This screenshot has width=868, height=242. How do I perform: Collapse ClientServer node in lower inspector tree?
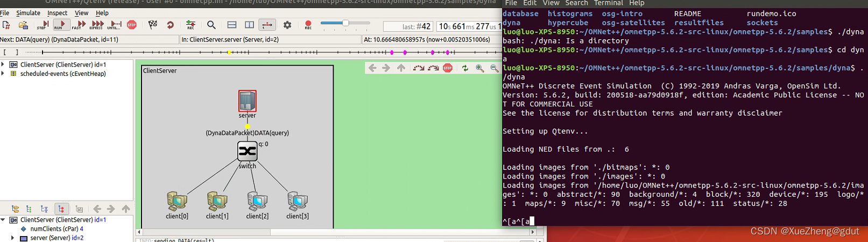tap(3, 220)
